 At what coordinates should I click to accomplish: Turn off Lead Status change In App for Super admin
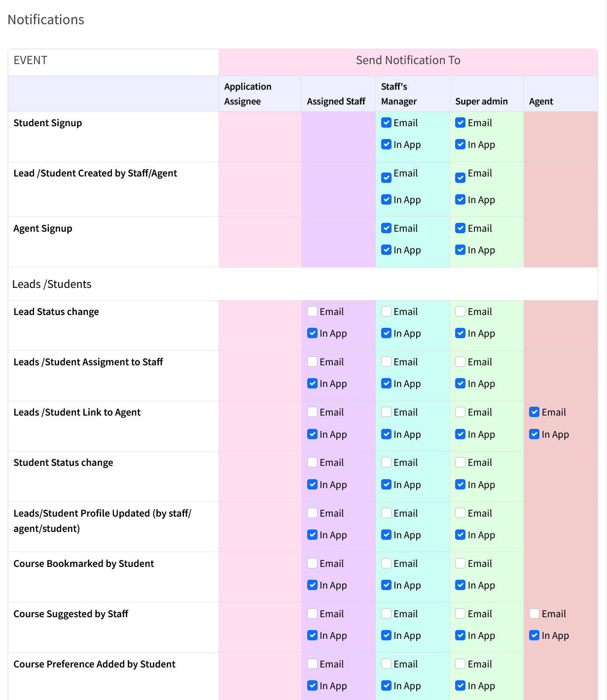460,333
